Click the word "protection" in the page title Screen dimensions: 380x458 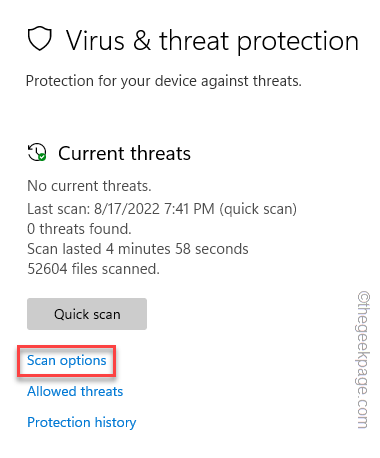pyautogui.click(x=298, y=41)
